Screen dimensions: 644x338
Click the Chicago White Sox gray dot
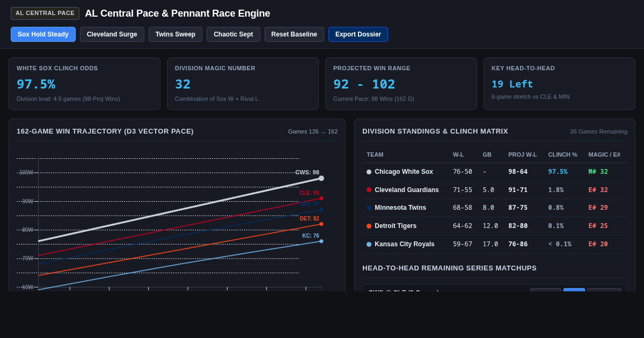pyautogui.click(x=369, y=172)
